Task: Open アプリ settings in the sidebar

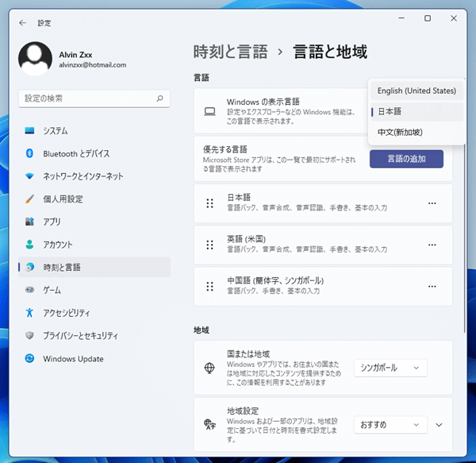Action: (x=94, y=222)
